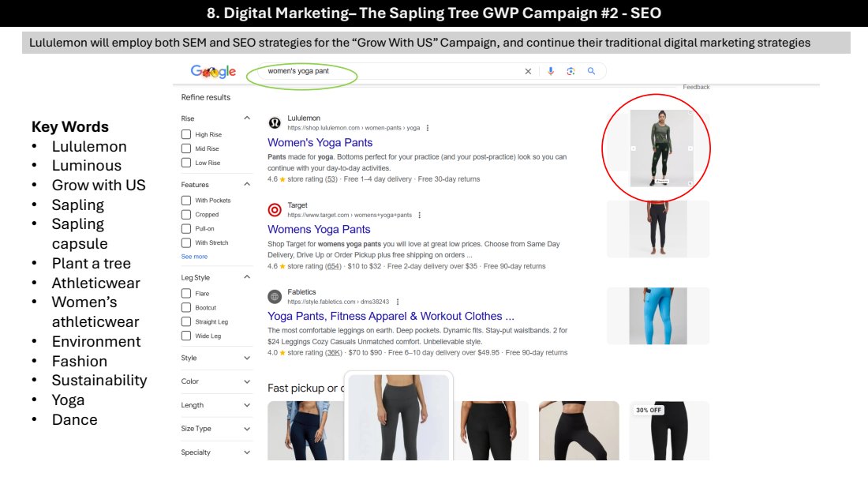Select the Straight Leg checkbox
The image size is (868, 488).
[186, 322]
